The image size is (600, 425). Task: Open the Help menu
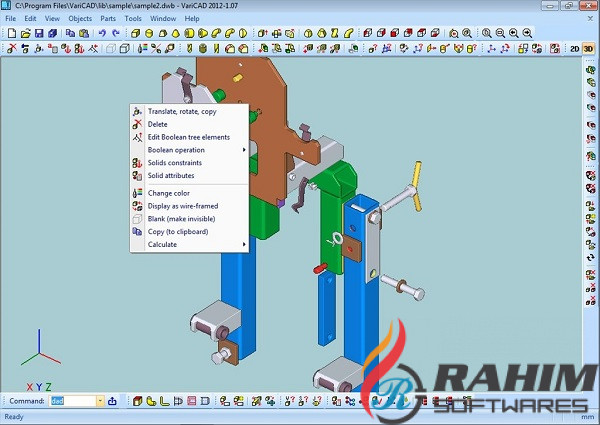[192, 18]
